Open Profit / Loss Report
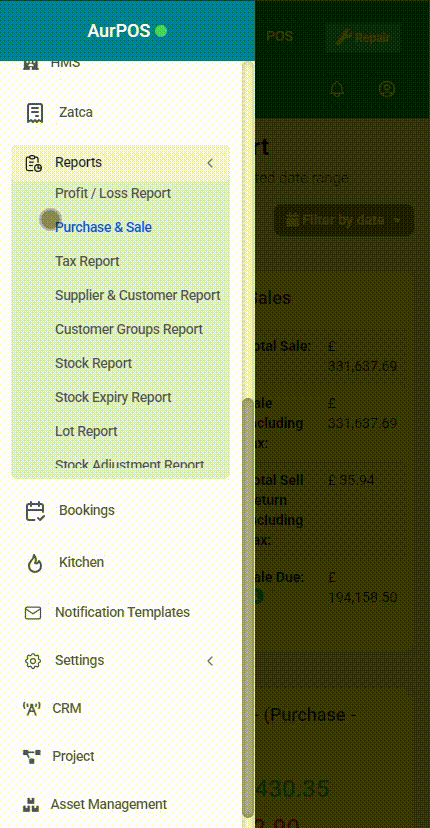 click(113, 193)
